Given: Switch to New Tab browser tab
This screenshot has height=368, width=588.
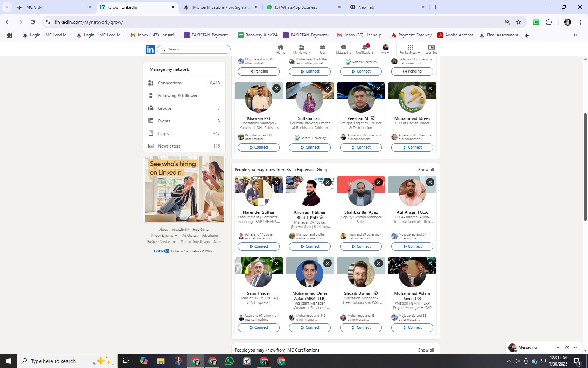Looking at the screenshot, I should [x=387, y=7].
